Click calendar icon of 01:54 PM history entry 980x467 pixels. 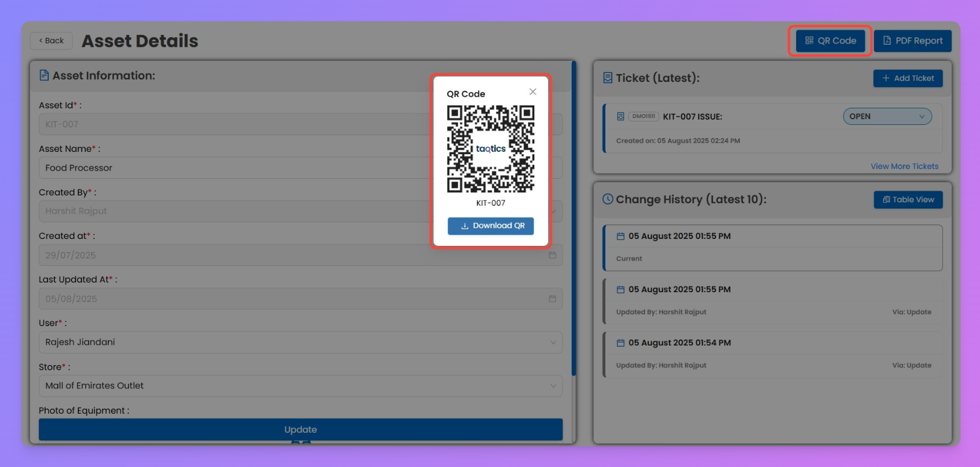620,343
